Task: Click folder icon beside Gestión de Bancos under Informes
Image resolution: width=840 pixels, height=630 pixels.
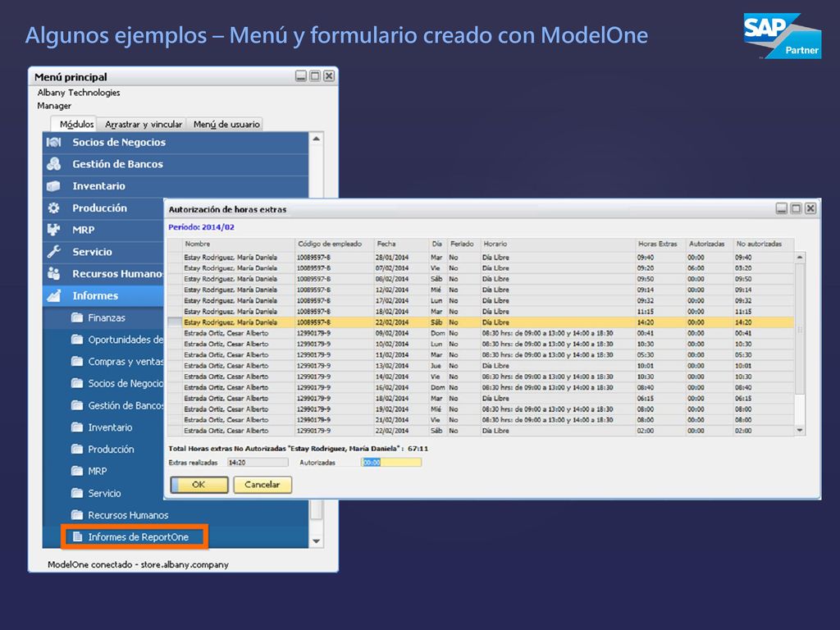Action: click(x=77, y=405)
